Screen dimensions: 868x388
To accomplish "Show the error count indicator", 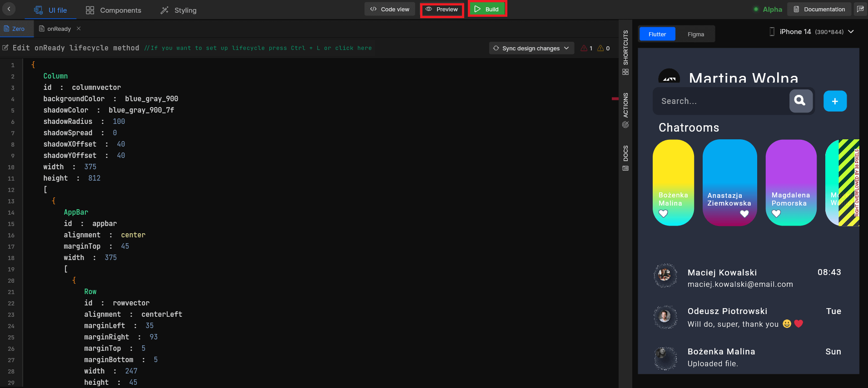I will coord(586,48).
